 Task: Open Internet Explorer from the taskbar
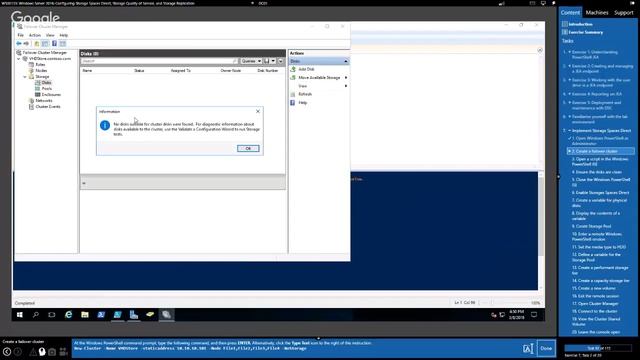(x=69, y=315)
